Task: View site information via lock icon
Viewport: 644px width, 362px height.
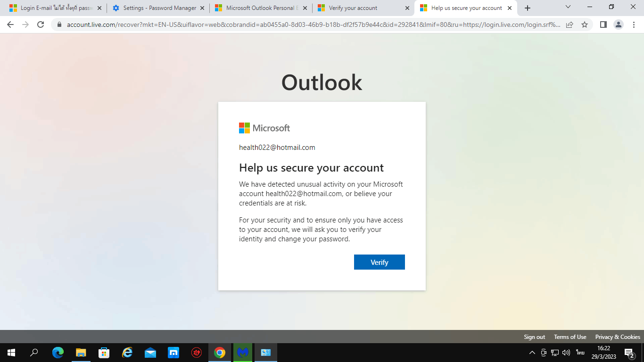Action: click(59, 25)
